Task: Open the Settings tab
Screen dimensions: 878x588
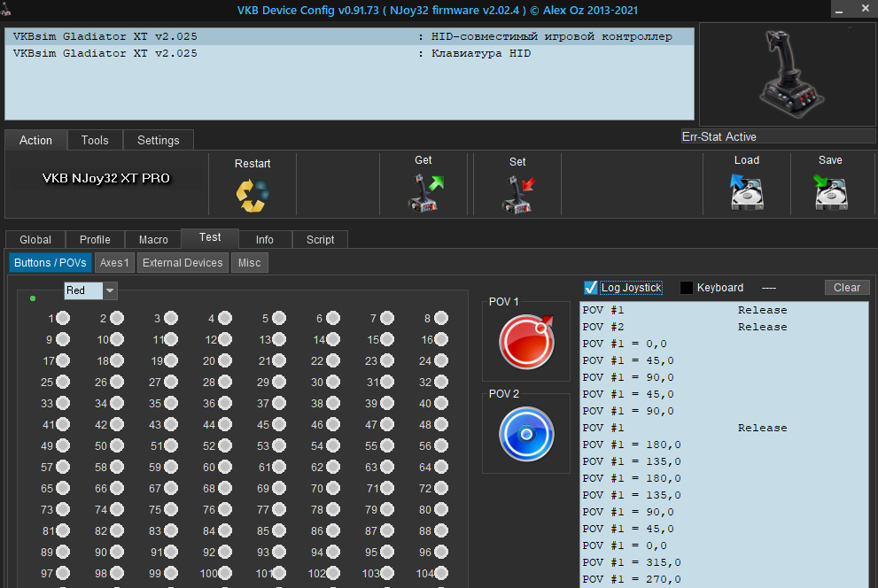Action: (159, 141)
